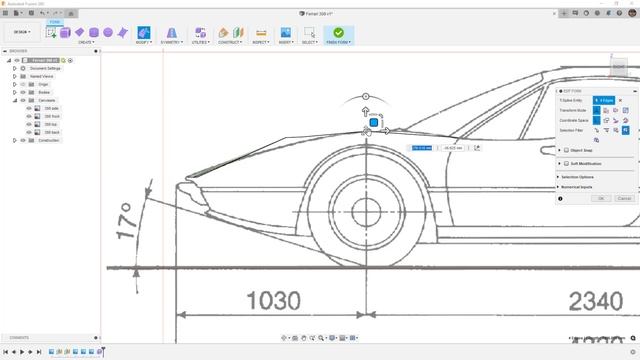Click the Measure ruler icon under Inspect
Viewport: 640px width, 360px height.
pos(261,33)
